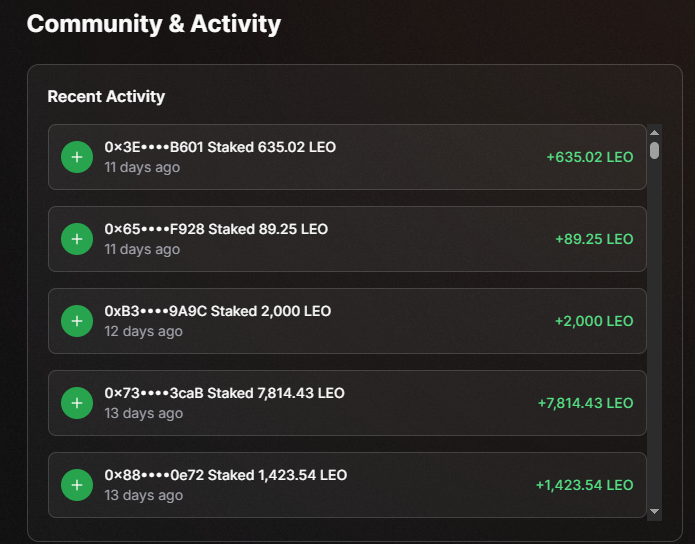Select the 0x73••••3caB Staked 7,814.43 LEO entry
This screenshot has height=544, width=695.
click(x=224, y=394)
